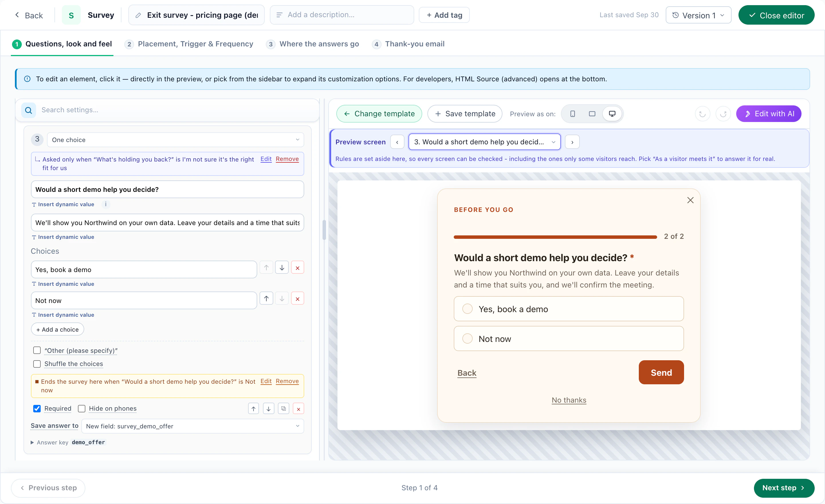Duplicate question 3 with the copy icon
This screenshot has width=825, height=504.
283,409
